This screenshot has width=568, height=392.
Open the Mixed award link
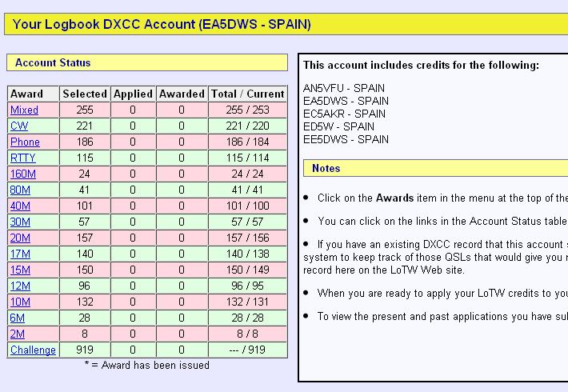pos(24,110)
